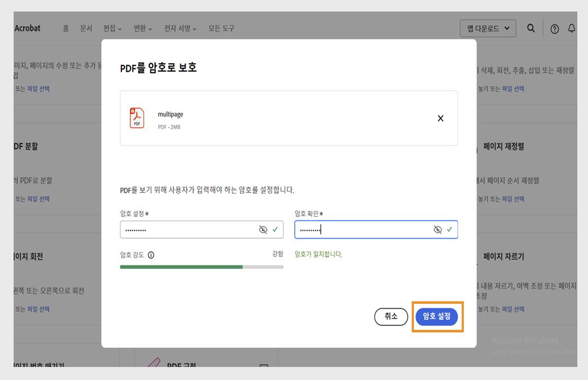Switch to the 홈 tab
Screen dimensions: 588x380
[66, 28]
